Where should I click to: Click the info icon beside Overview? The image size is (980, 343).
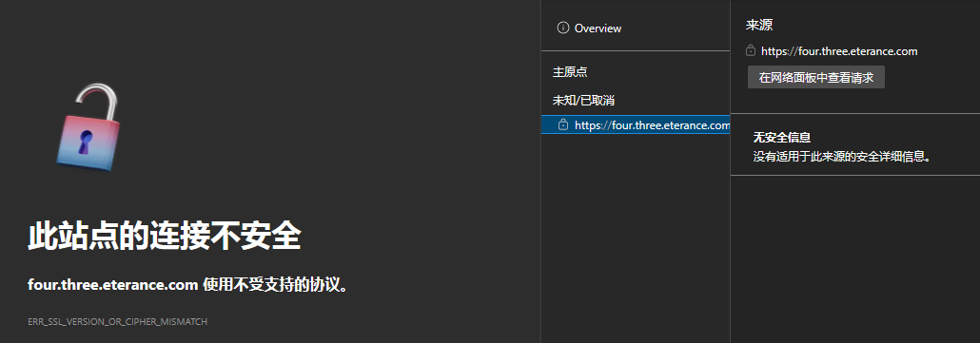click(x=562, y=29)
